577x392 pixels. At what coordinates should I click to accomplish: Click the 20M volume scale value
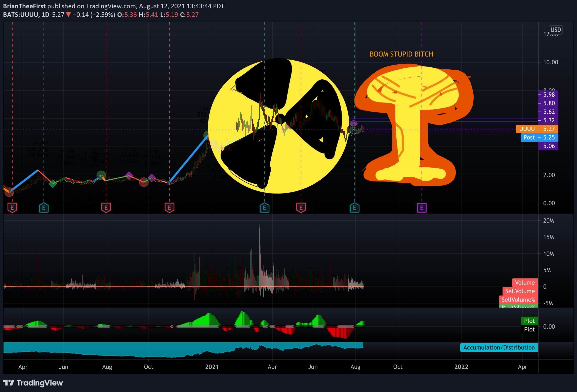[x=549, y=221]
